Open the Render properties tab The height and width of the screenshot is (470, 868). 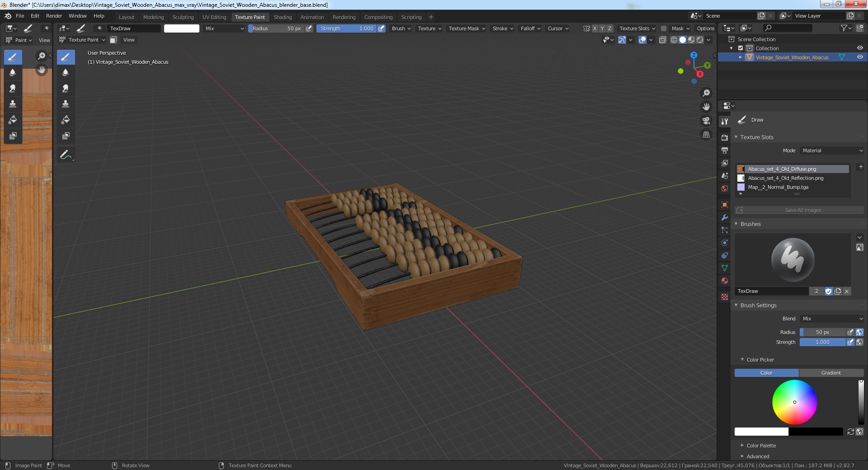725,137
